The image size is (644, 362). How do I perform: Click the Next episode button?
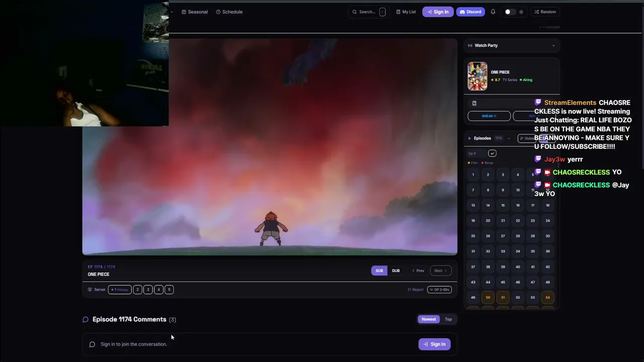click(441, 270)
